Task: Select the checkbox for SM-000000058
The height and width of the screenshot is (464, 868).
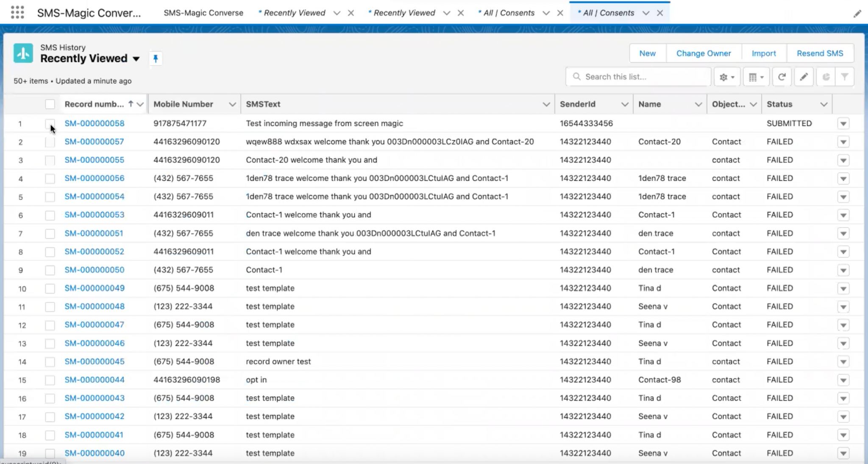Action: coord(50,123)
